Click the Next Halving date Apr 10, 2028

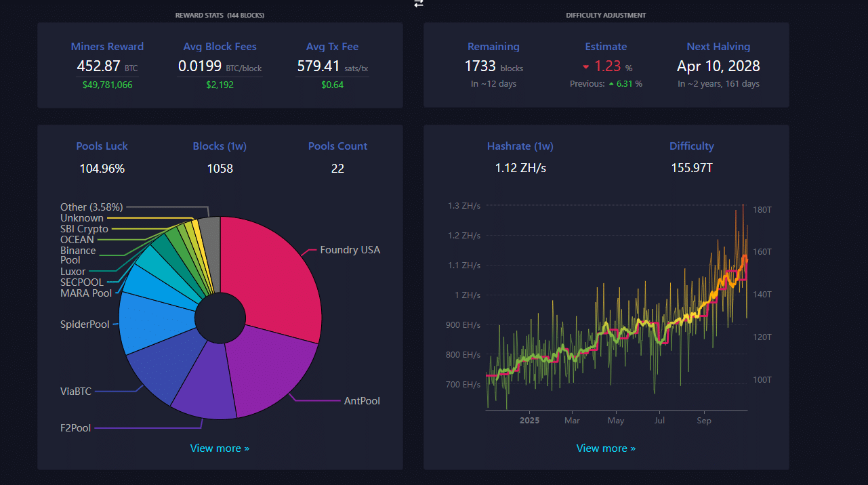(x=718, y=66)
